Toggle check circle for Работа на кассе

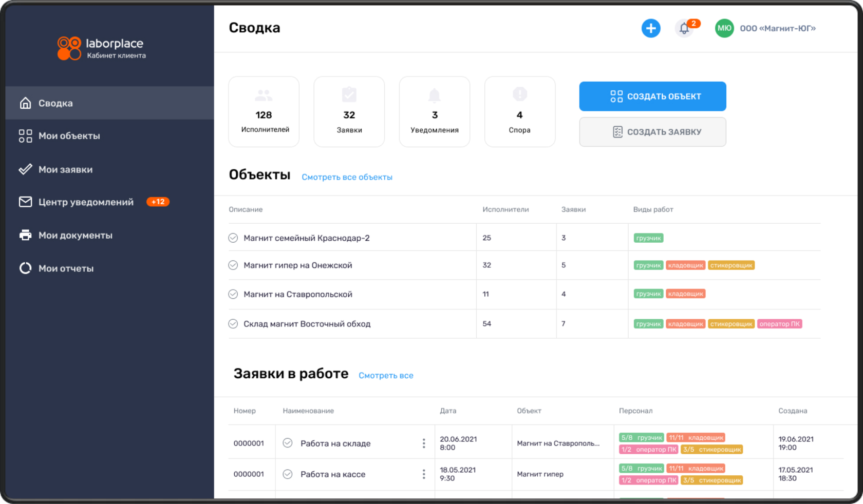point(288,474)
